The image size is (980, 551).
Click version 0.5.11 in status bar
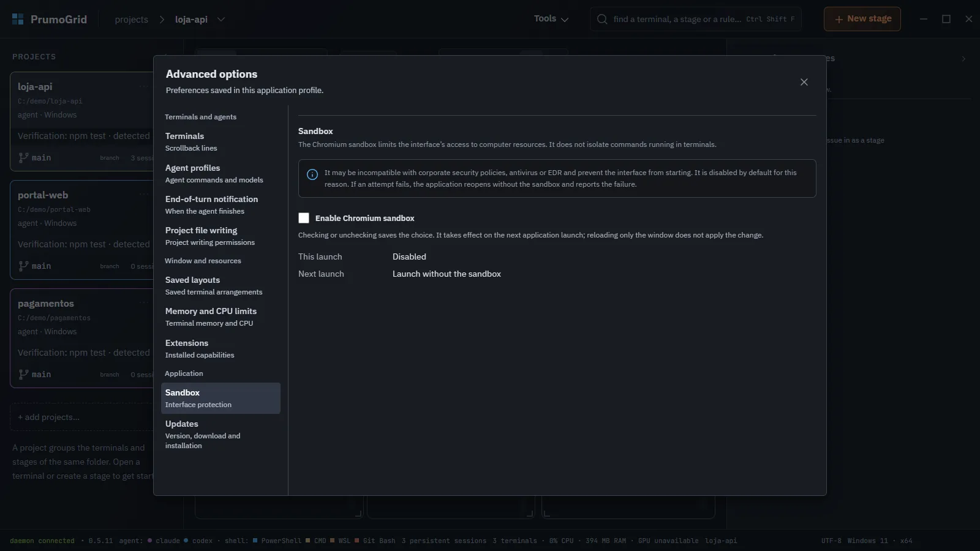tap(100, 541)
